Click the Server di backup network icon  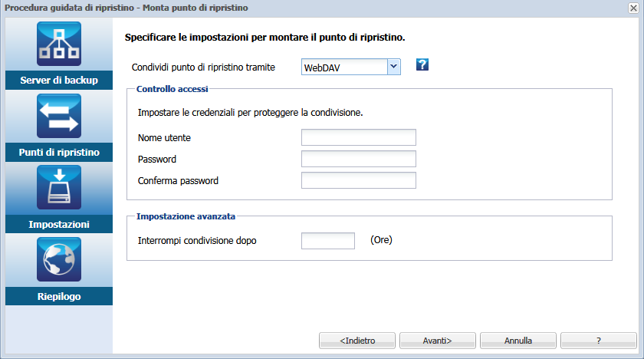pos(59,44)
